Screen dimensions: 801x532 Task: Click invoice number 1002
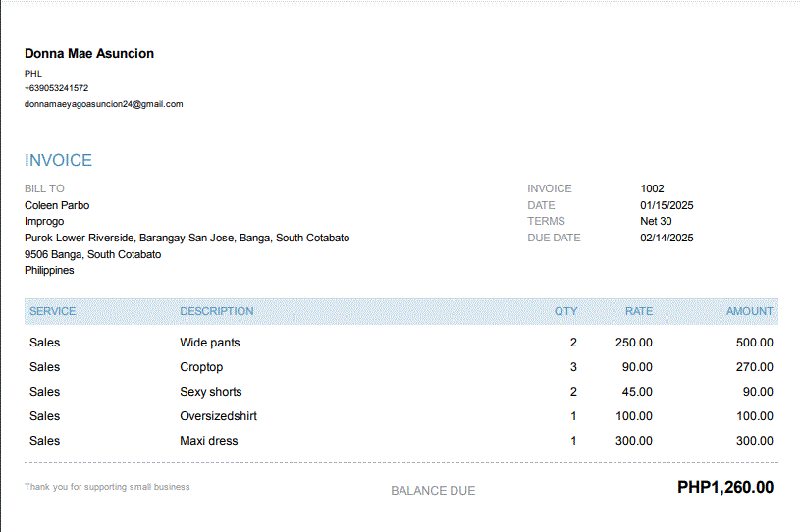coord(653,188)
